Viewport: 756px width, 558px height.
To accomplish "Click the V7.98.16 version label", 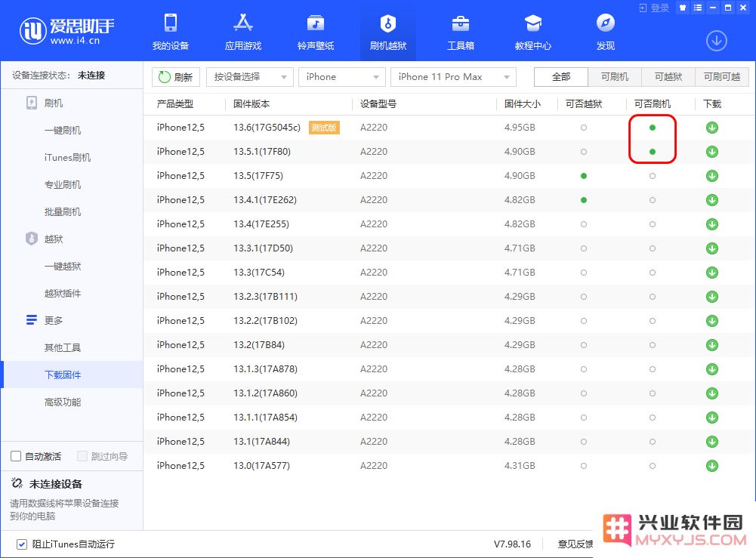I will [513, 544].
